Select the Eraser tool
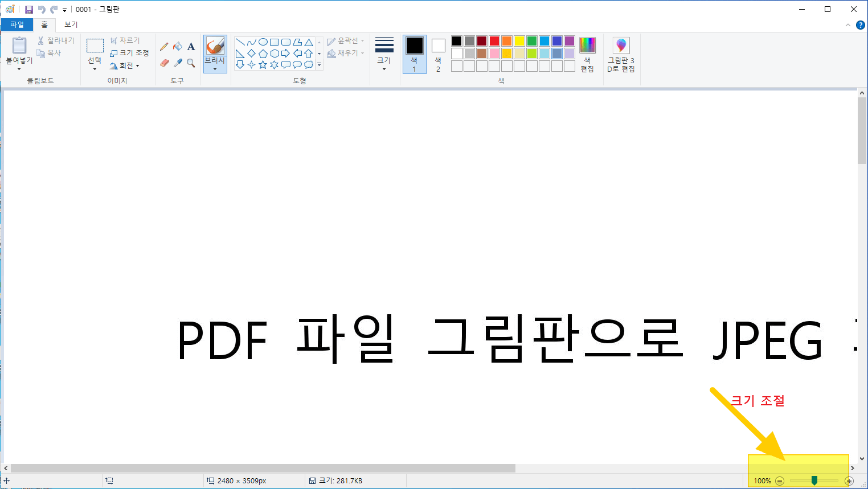This screenshot has height=489, width=868. point(164,63)
